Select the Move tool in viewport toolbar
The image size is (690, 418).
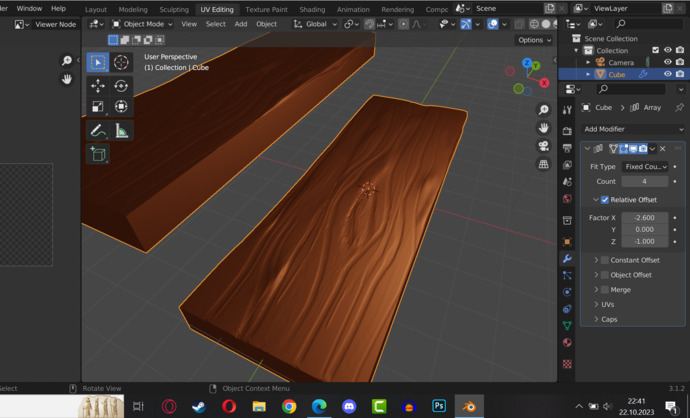pos(98,86)
